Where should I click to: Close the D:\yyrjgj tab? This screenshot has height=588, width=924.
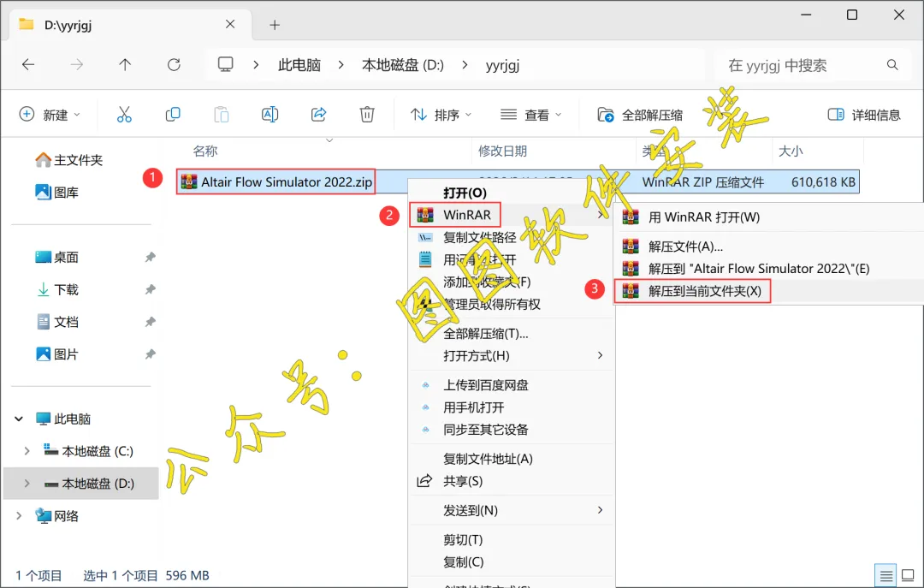click(x=230, y=24)
